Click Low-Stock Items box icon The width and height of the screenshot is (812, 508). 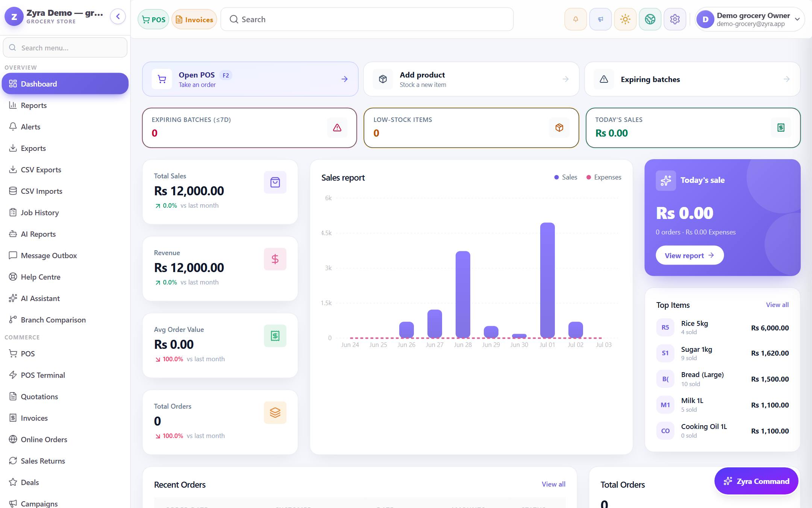559,128
